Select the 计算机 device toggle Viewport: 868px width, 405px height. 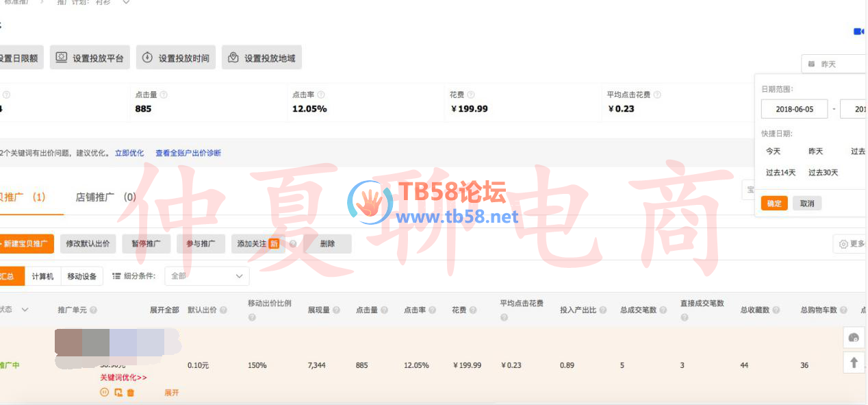42,276
